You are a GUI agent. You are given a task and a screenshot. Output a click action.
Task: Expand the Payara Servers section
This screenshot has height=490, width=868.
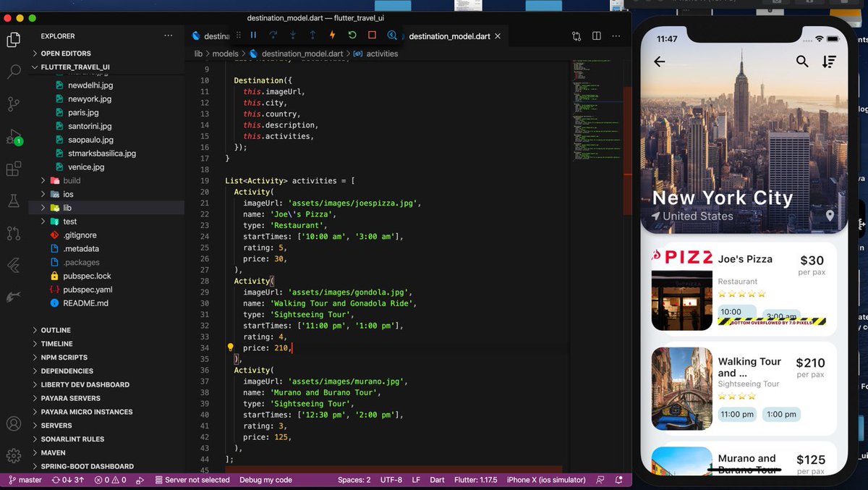tap(70, 398)
